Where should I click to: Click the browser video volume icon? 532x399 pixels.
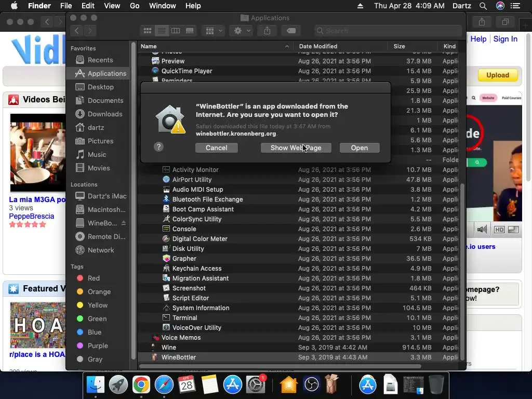(482, 230)
